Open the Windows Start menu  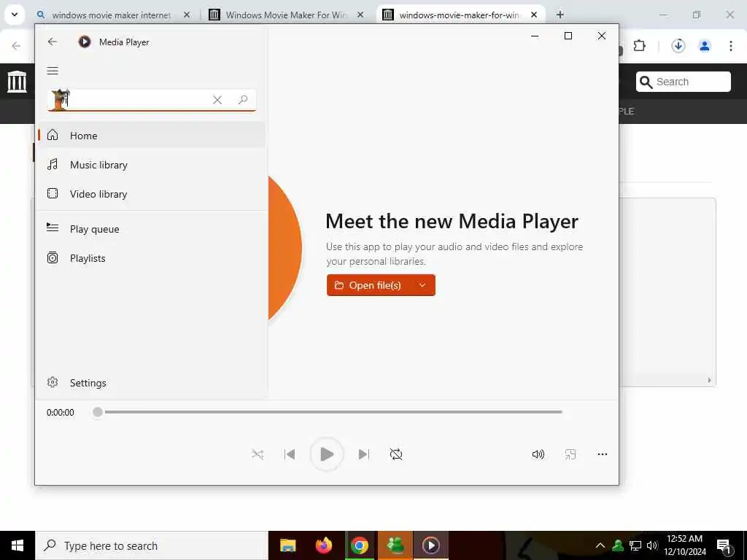18,545
